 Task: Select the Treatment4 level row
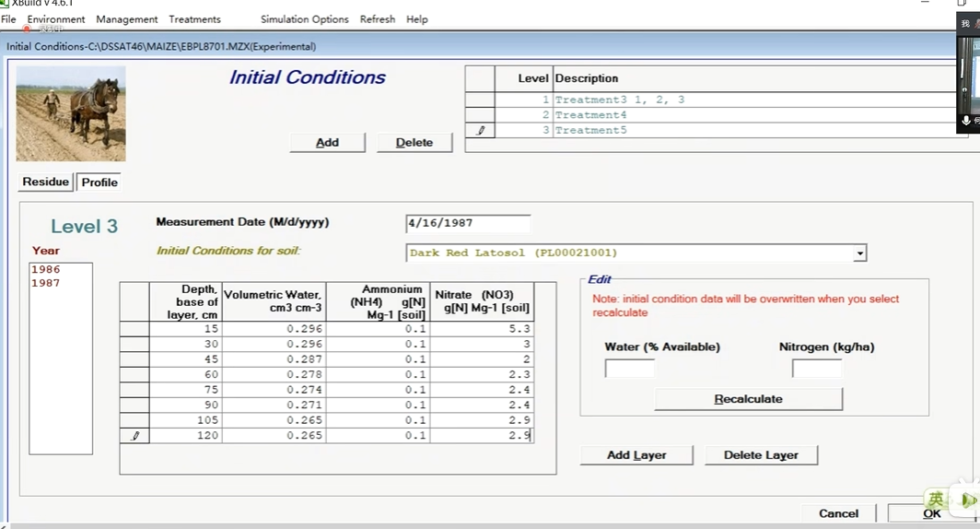[589, 115]
